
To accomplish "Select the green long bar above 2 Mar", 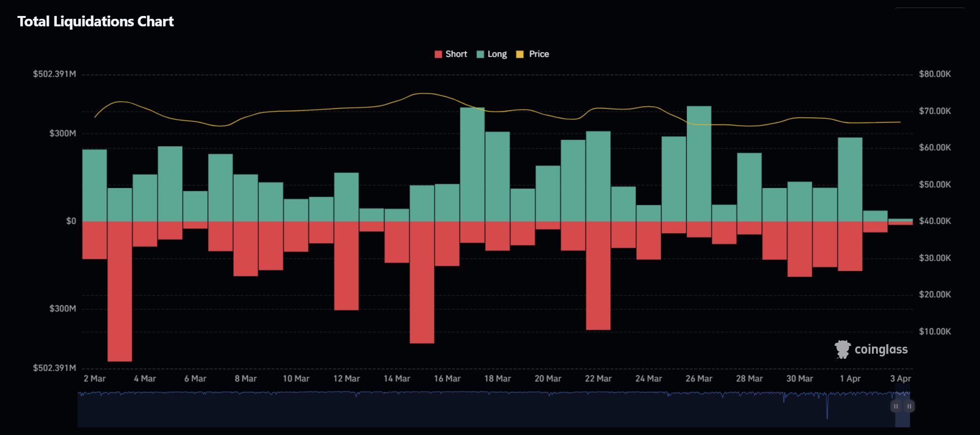I will [x=94, y=185].
